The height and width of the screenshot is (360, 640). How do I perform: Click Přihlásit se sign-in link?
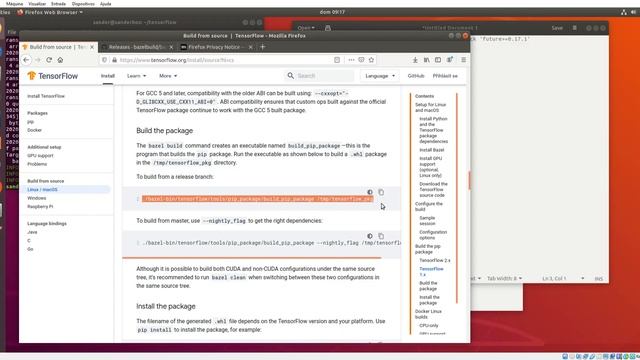445,76
